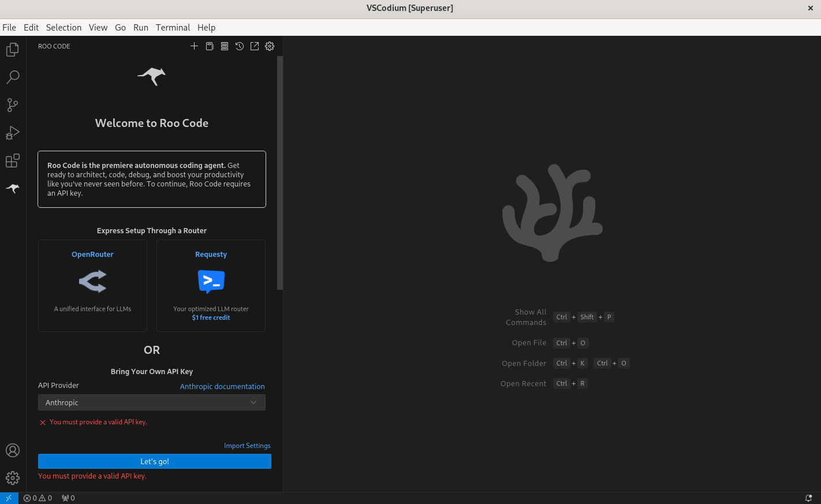Viewport: 821px width, 504px height.
Task: Open the Selection menu
Action: click(64, 27)
